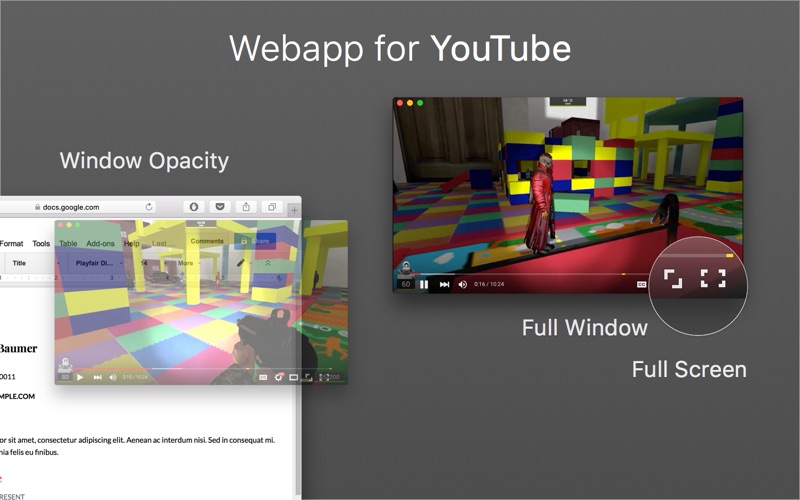
Task: Show all tabs using Safari tab overview icon
Action: click(x=272, y=207)
